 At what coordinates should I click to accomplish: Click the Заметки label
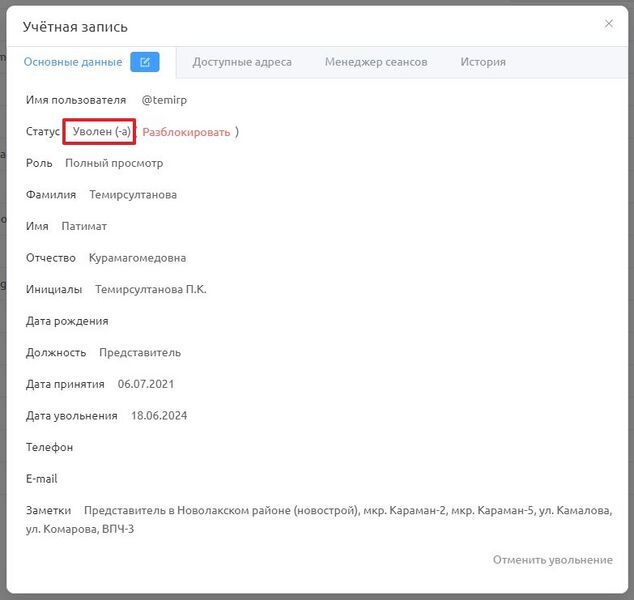[x=49, y=510]
